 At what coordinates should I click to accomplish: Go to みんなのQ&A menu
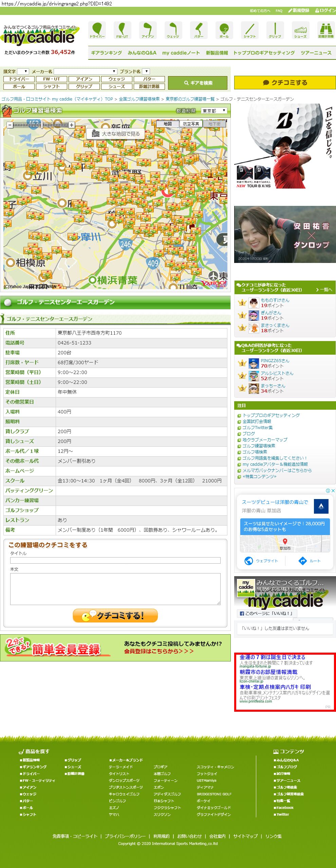click(142, 53)
